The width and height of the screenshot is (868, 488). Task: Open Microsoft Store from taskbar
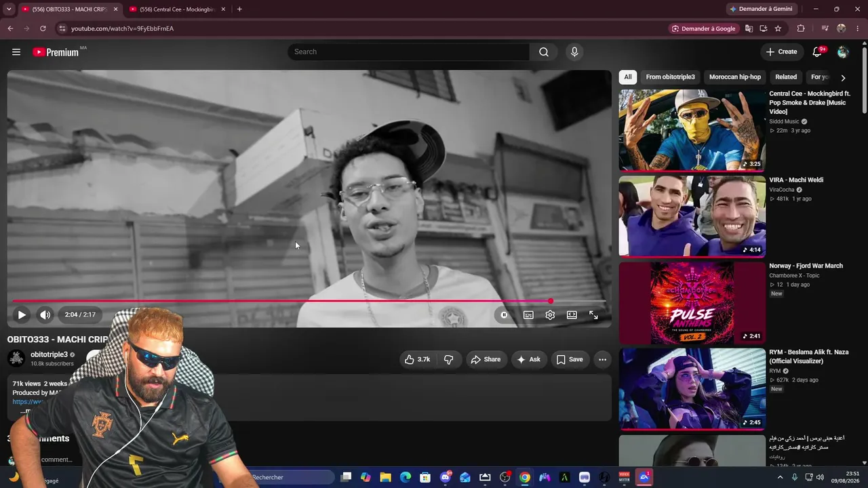coord(425,477)
